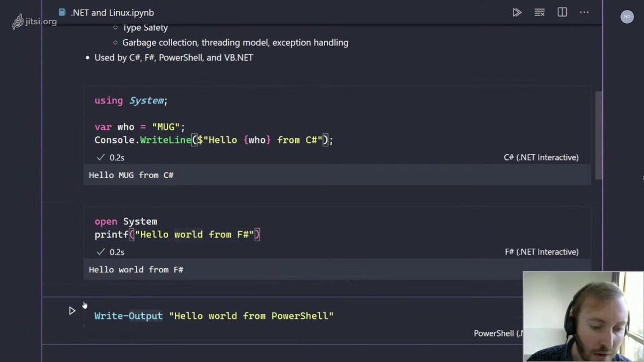Image resolution: width=644 pixels, height=362 pixels.
Task: Open the HD participant avatar
Action: (627, 17)
